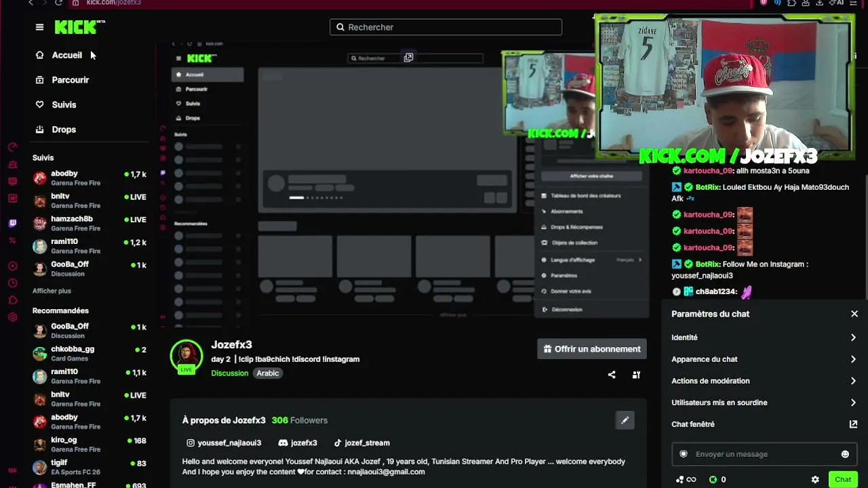Click Jozefx3 profile avatar with LIVE badge
This screenshot has width=868, height=488.
[186, 357]
